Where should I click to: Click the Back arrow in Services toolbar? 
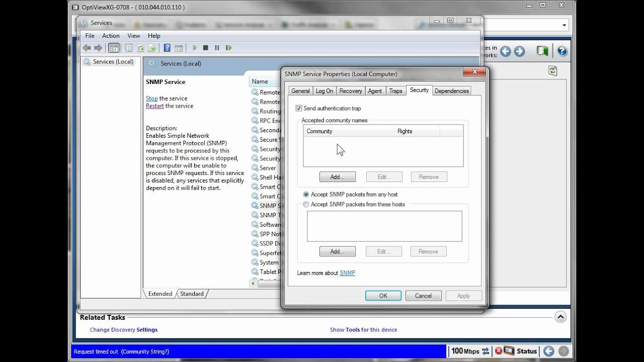(87, 48)
